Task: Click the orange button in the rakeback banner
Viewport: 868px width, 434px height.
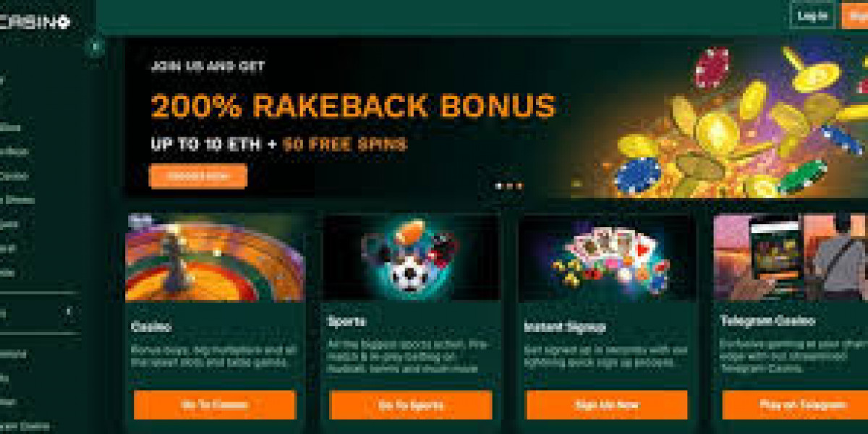Action: (198, 176)
